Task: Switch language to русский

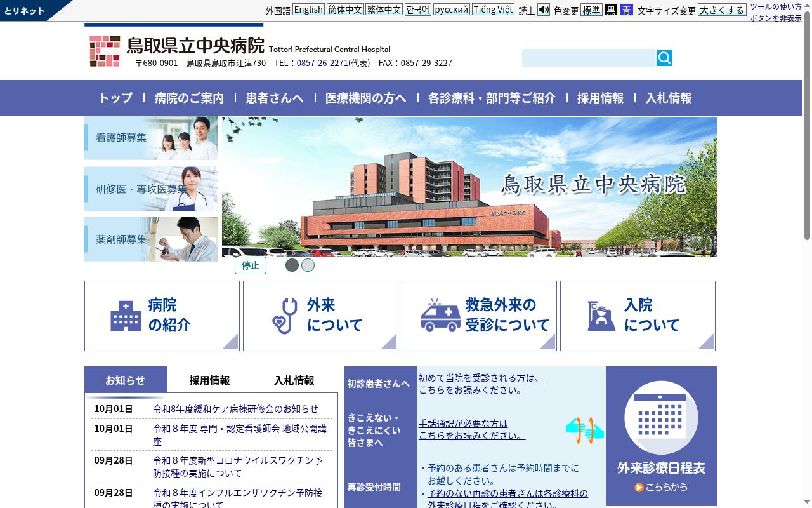Action: [x=452, y=10]
